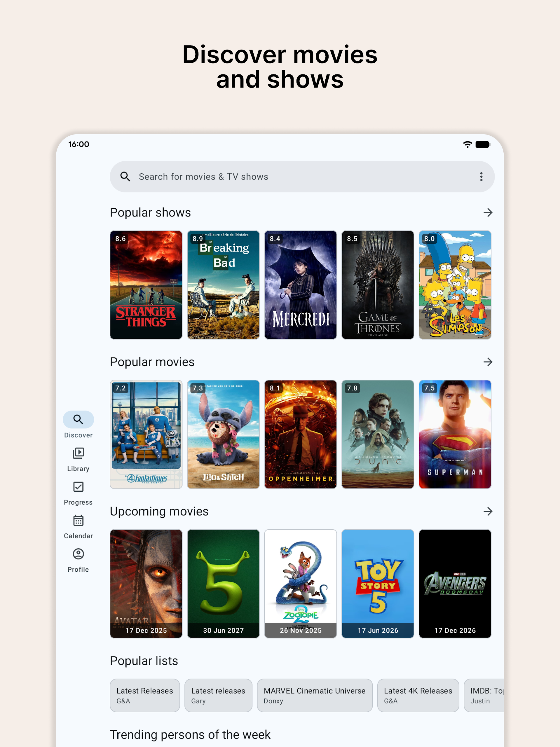Screen dimensions: 560x747
Task: Open the Profile page
Action: 78,560
